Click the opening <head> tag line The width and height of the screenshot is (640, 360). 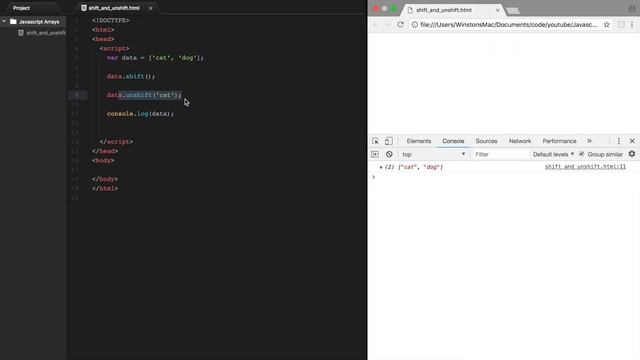103,39
